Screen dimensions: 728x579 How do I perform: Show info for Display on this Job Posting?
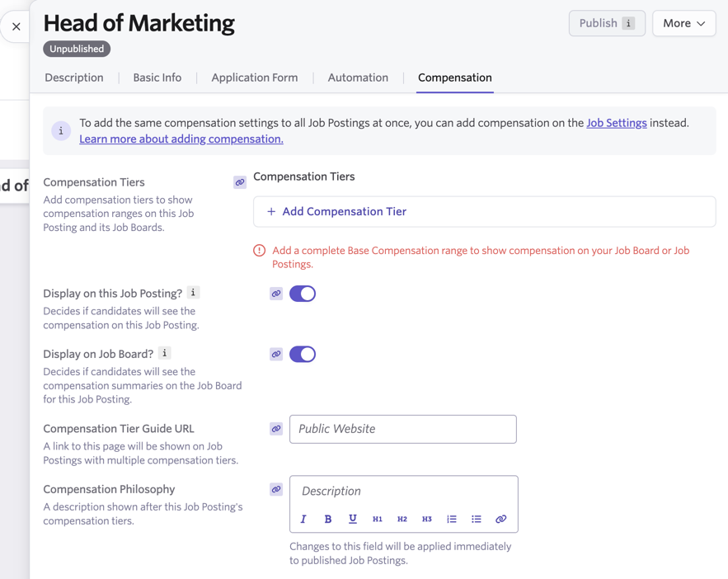(x=193, y=293)
